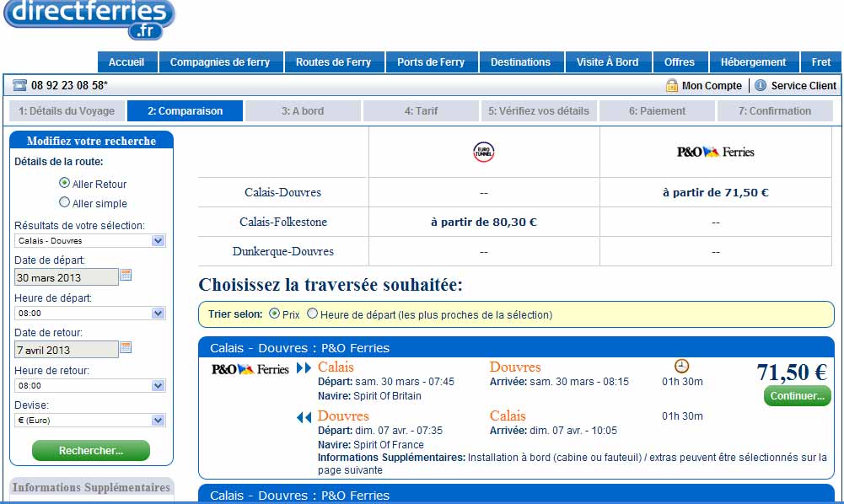Click P&O price à partir de 71,50 €
844x504 pixels.
pos(715,192)
